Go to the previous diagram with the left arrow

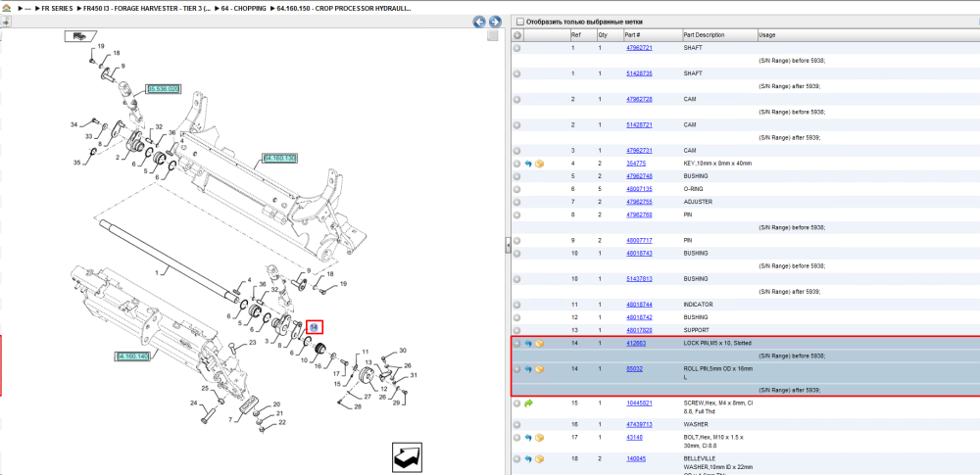point(479,22)
